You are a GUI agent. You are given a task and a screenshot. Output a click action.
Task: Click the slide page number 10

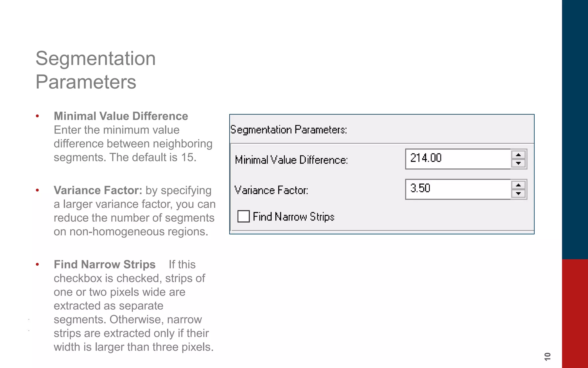[x=548, y=356]
